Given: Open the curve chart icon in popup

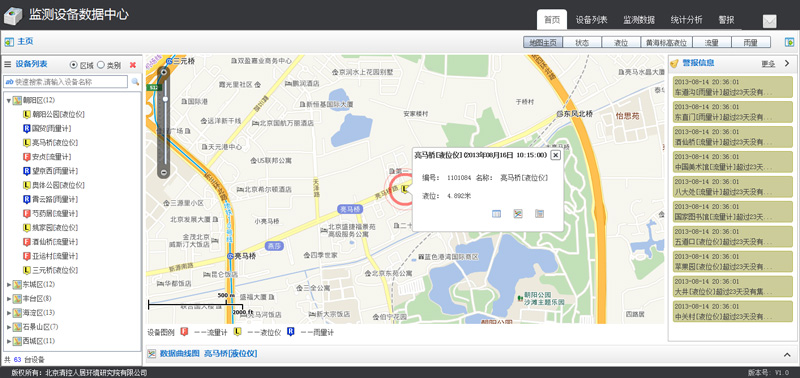Looking at the screenshot, I should [x=518, y=214].
